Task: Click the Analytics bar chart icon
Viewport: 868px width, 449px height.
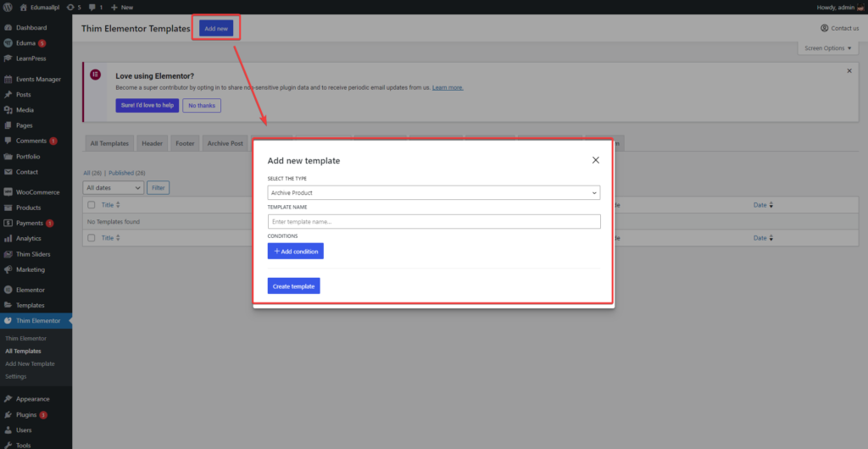Action: click(x=8, y=239)
